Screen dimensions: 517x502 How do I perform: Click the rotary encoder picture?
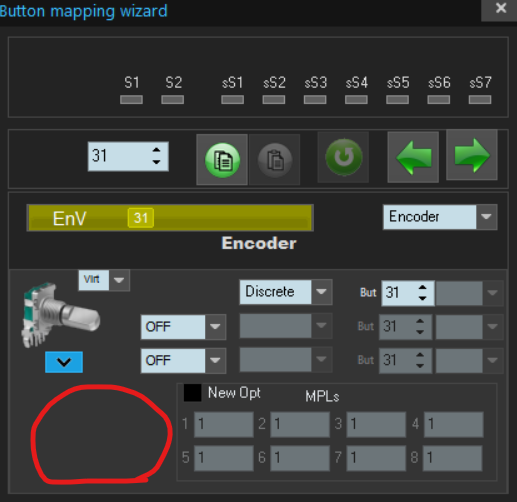pos(60,314)
